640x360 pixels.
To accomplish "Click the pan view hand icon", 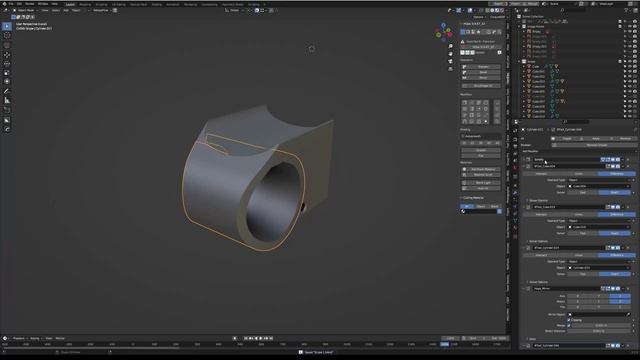I will click(x=450, y=54).
